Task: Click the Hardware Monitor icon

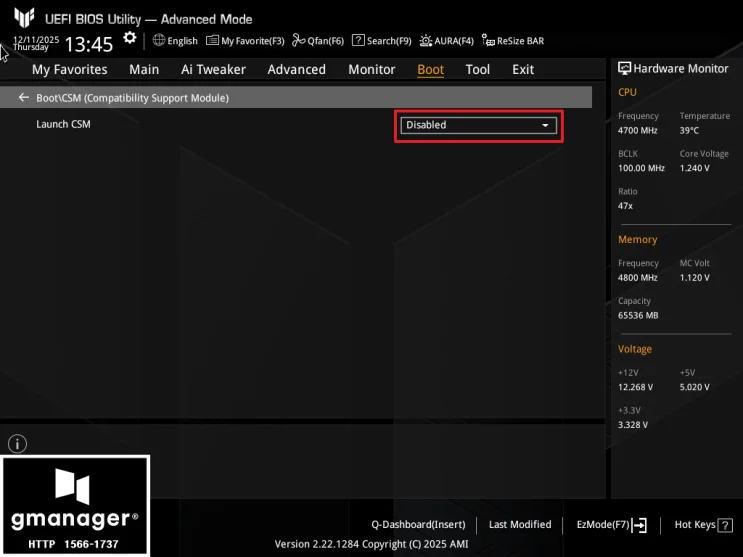Action: coord(624,69)
